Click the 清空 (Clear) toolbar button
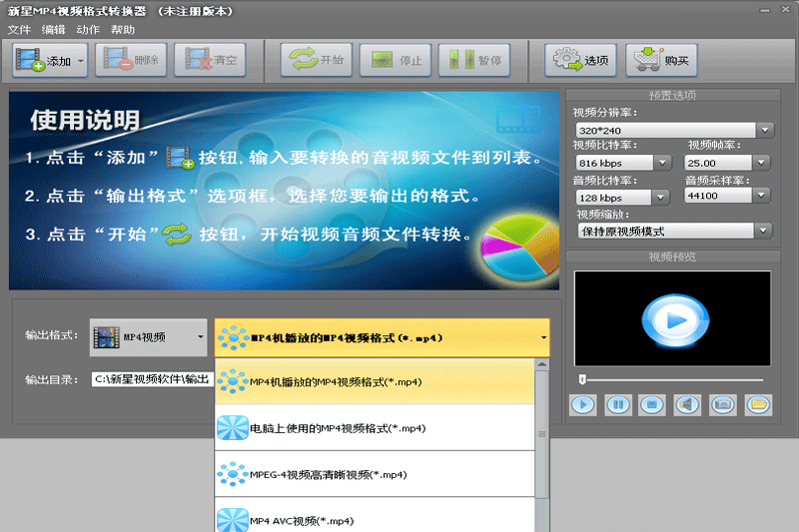799x532 pixels. pos(210,60)
